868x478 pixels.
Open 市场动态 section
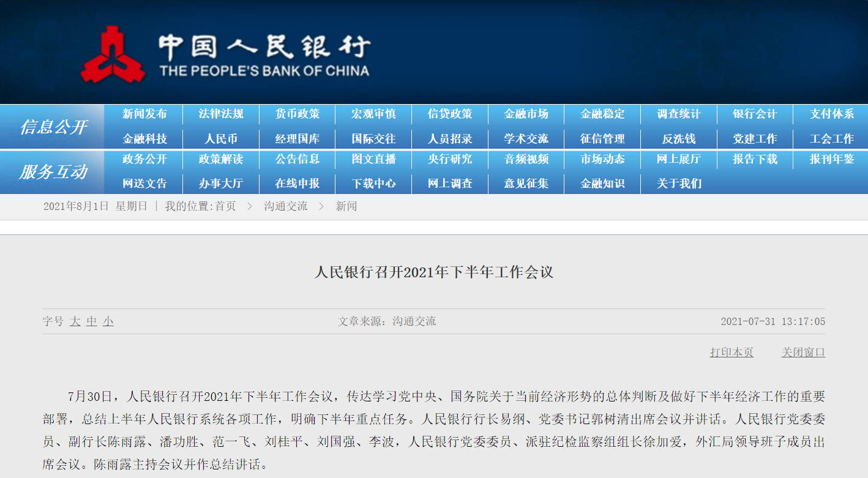click(603, 159)
